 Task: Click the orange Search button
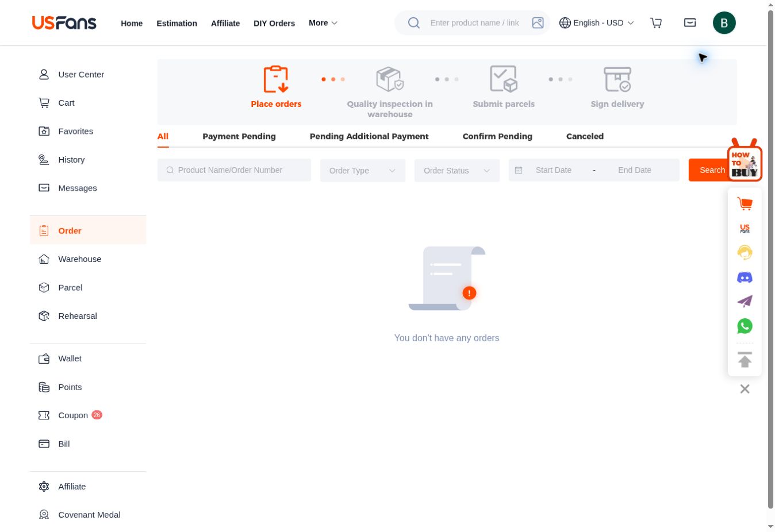(712, 170)
